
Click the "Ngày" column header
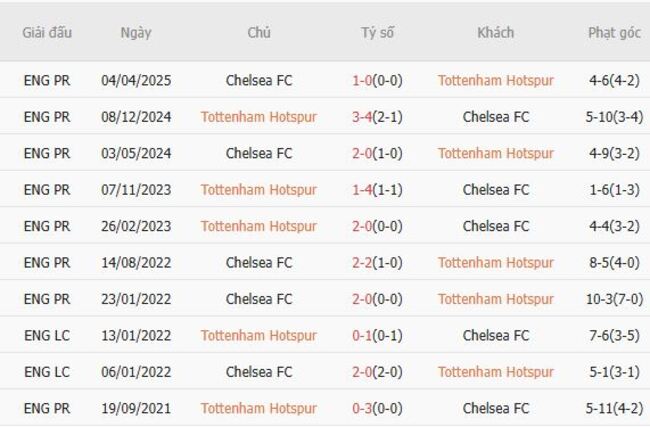point(136,32)
